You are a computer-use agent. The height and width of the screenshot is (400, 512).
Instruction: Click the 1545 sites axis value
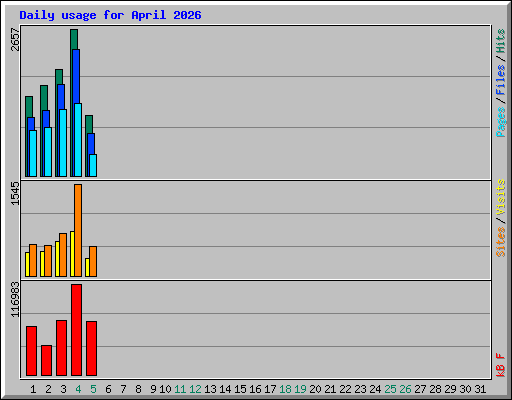(15, 194)
